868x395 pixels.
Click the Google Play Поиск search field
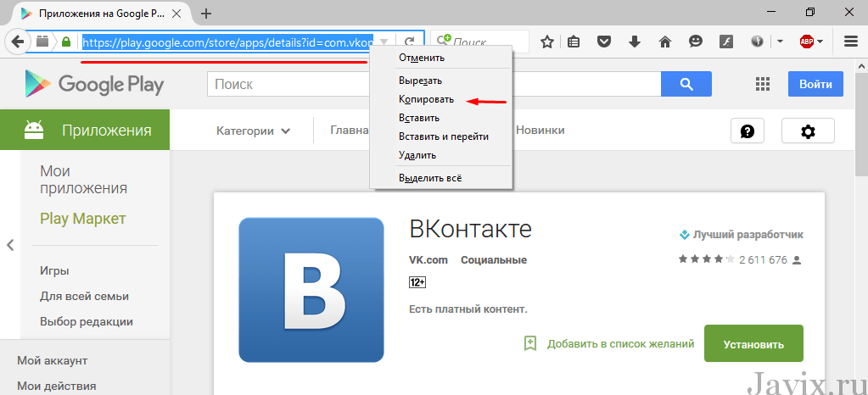[434, 84]
